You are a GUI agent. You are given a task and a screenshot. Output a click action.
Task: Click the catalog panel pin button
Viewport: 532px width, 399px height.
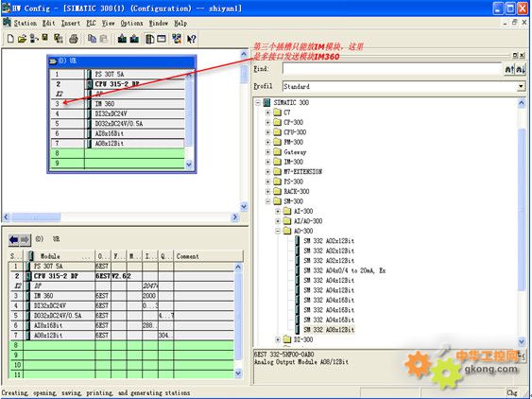click(515, 55)
